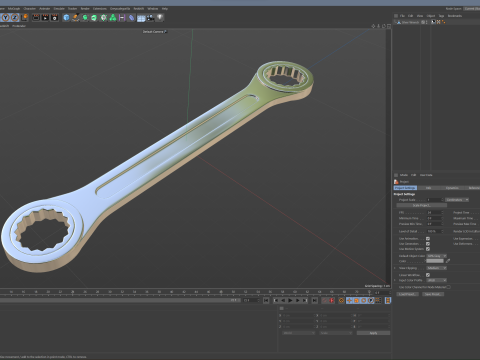Click the Save Preset button
Viewport: 480px width, 360px height.
[x=433, y=294]
